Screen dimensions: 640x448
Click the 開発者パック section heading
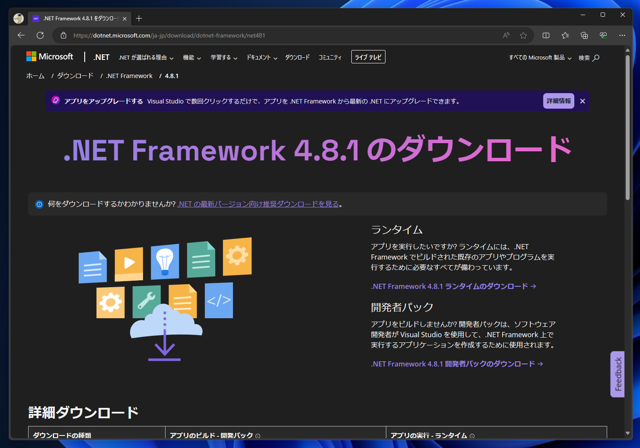point(402,307)
